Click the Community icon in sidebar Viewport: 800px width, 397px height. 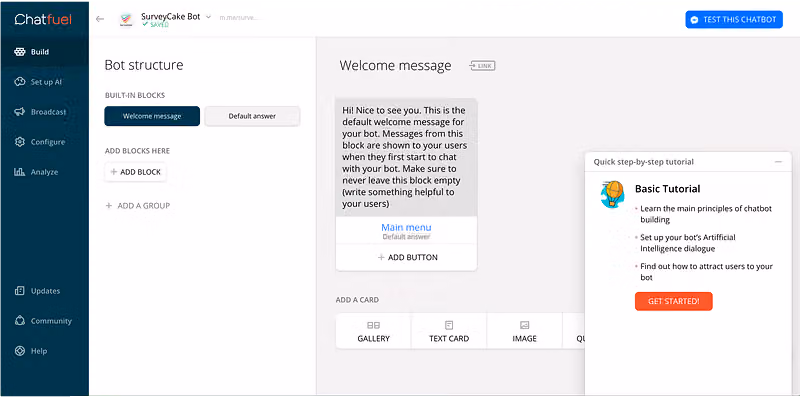[x=19, y=321]
